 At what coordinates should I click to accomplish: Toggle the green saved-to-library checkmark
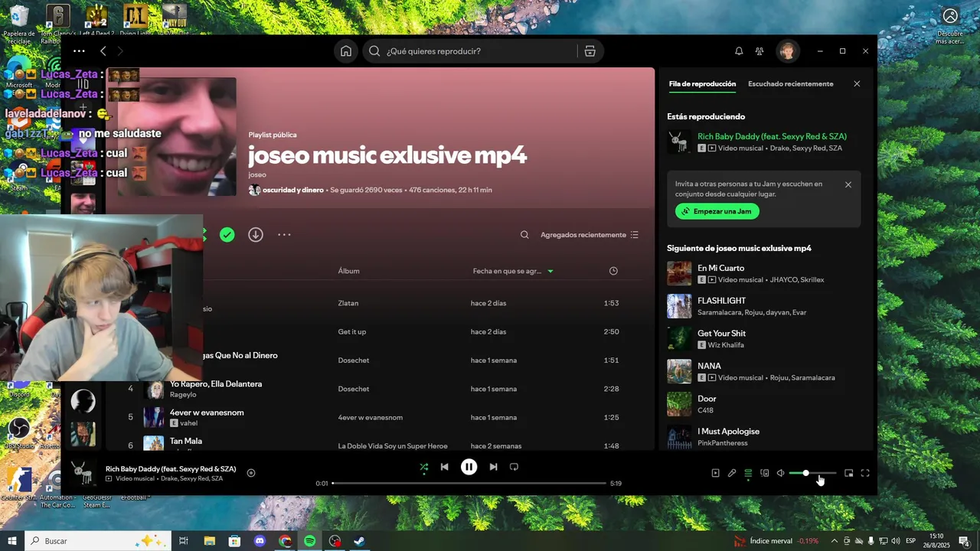pos(227,235)
